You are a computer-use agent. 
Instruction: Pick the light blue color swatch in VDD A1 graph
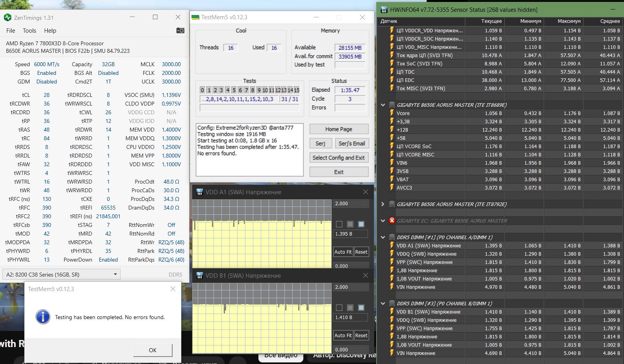click(361, 224)
